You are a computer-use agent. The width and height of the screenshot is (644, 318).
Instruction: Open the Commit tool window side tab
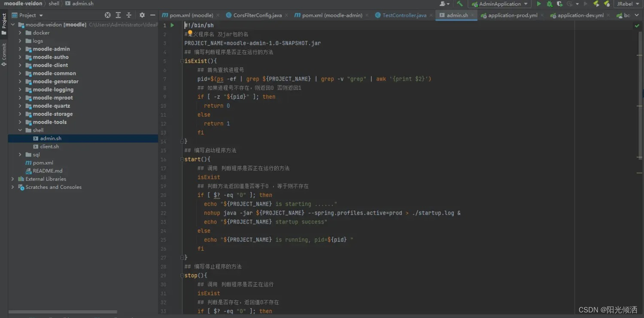coord(4,55)
